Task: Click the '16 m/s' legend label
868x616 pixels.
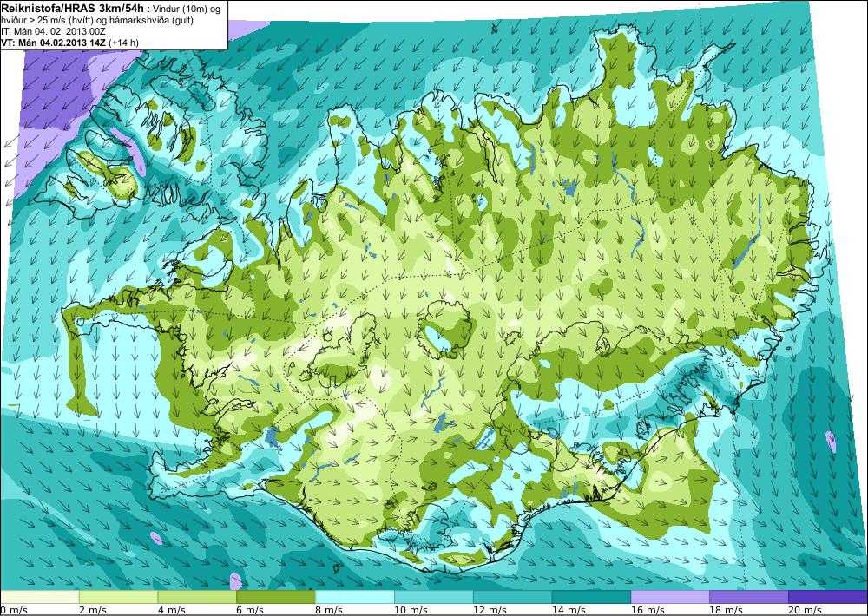Action: 648,610
